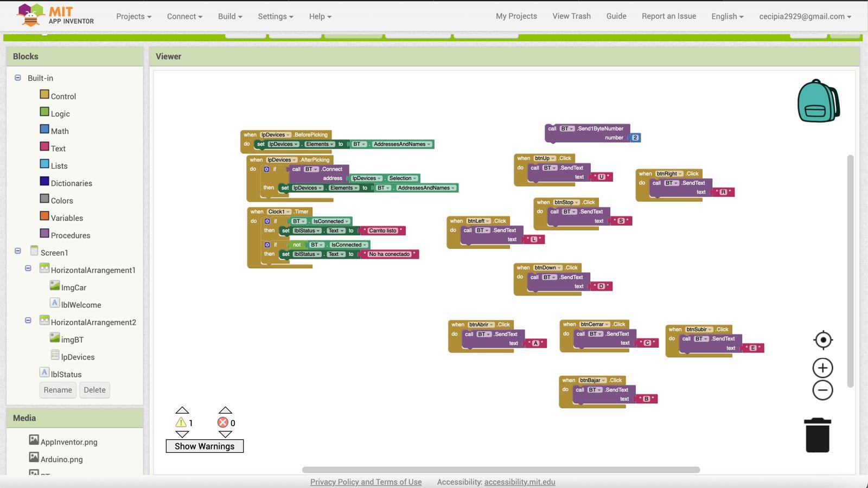
Task: Click Report an Issue
Action: [x=669, y=16]
